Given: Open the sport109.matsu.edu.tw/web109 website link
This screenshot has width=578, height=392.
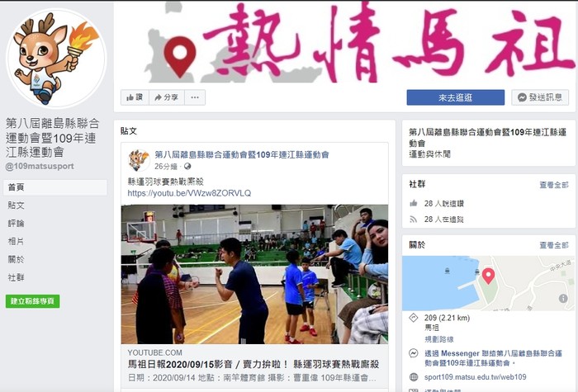Looking at the screenshot, I should 475,377.
